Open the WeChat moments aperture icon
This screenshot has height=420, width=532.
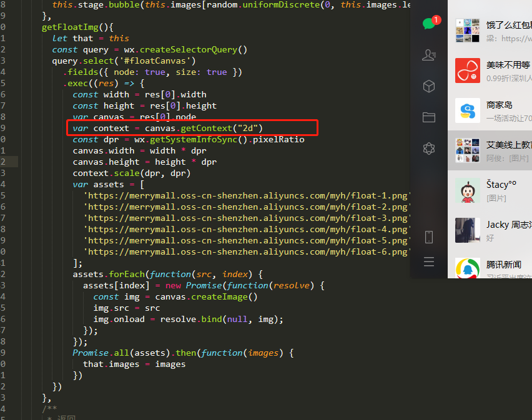pos(429,149)
